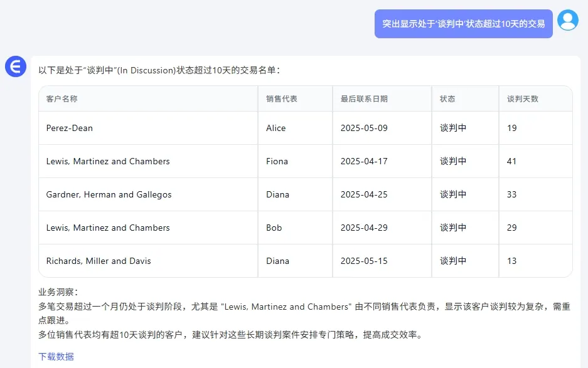The width and height of the screenshot is (588, 368).
Task: Select the 销售代表 column header
Action: pyautogui.click(x=295, y=98)
